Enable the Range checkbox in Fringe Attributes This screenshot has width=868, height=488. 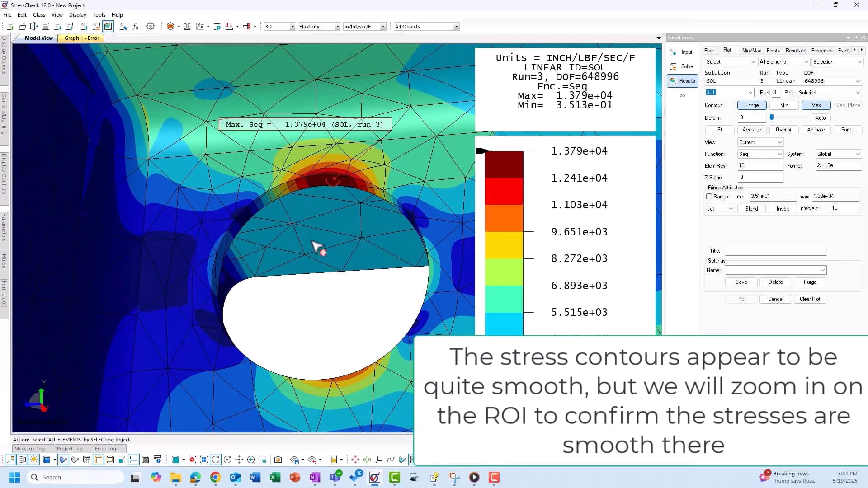(709, 197)
